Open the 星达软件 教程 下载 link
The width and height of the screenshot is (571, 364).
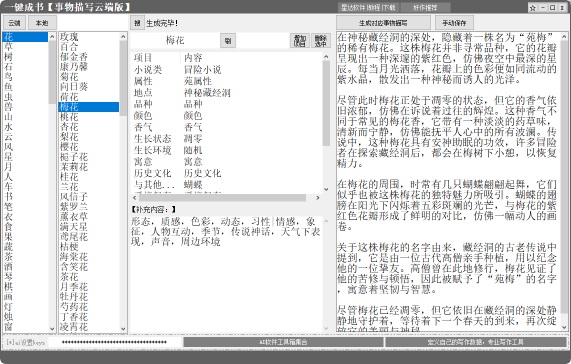tap(368, 7)
